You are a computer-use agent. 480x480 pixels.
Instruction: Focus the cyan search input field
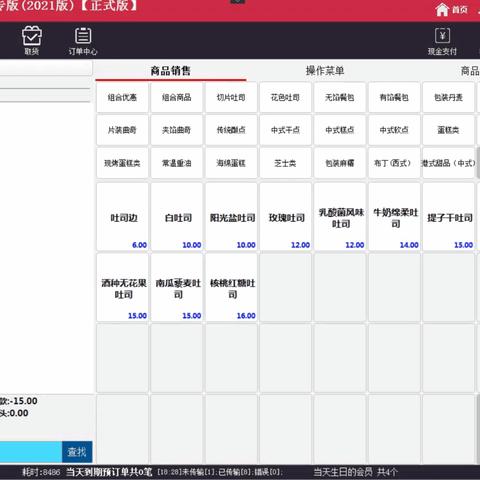pyautogui.click(x=31, y=452)
